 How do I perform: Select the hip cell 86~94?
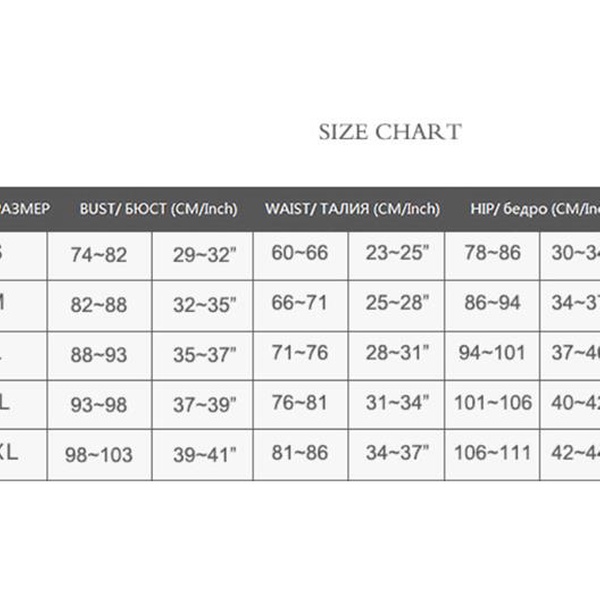(493, 302)
